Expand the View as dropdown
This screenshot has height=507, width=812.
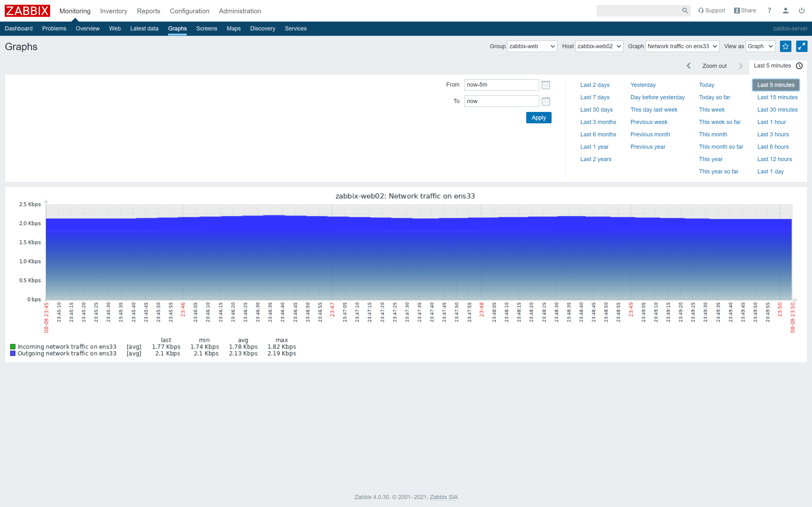[760, 46]
